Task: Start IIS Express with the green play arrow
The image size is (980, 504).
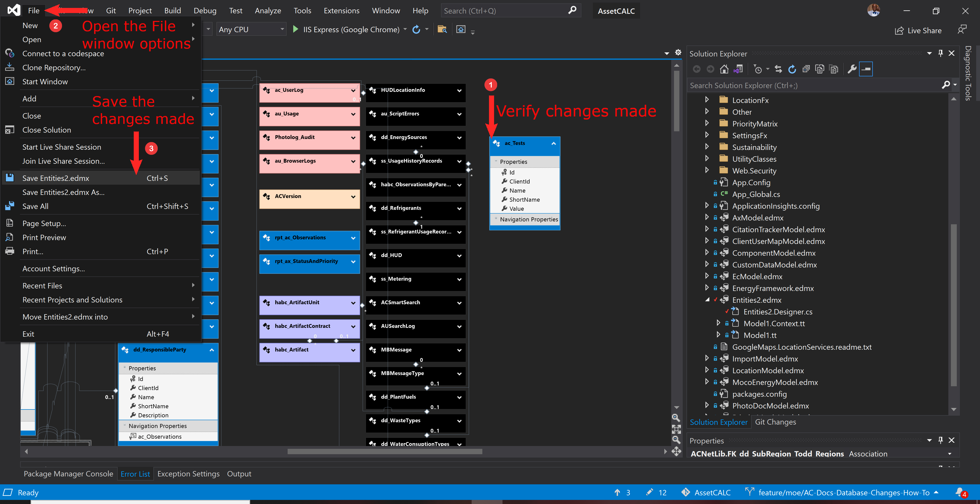Action: pos(295,29)
